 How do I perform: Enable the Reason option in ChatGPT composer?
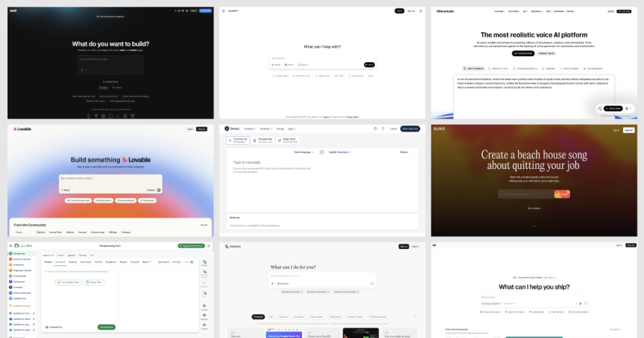click(303, 65)
